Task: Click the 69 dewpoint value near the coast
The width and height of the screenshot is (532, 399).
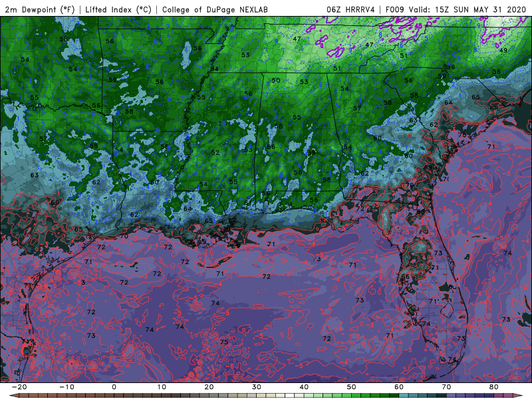Action: pyautogui.click(x=428, y=168)
